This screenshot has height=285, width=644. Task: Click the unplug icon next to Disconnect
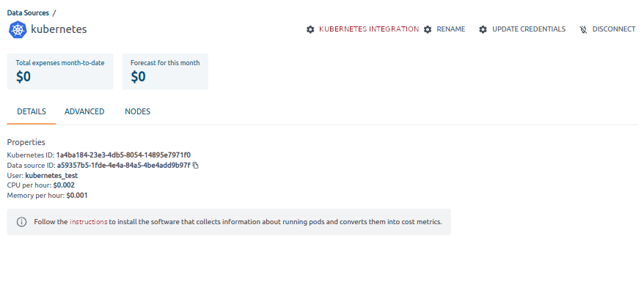coord(583,29)
